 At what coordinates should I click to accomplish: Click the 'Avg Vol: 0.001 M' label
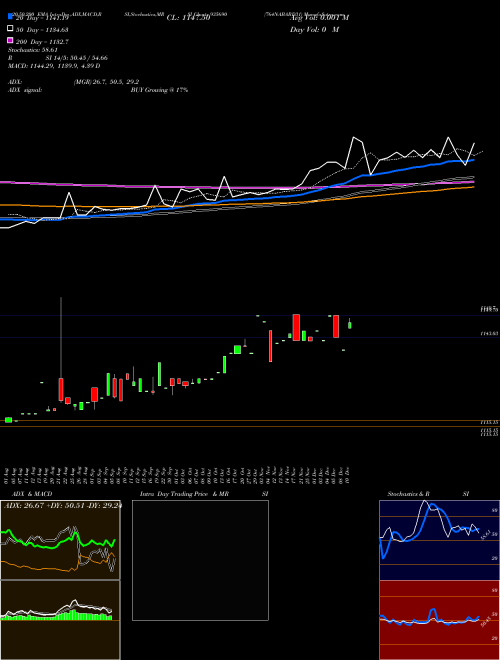(x=319, y=18)
